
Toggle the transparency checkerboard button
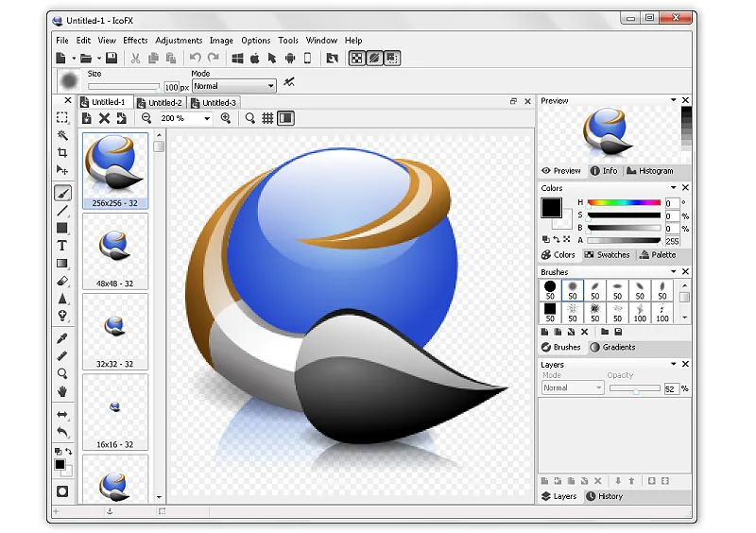[357, 59]
